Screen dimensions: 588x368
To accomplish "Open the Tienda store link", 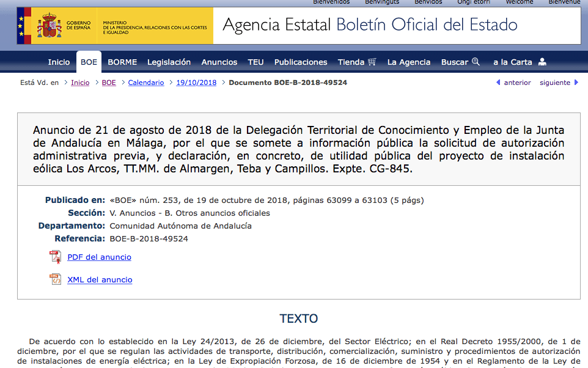I will click(x=351, y=62).
